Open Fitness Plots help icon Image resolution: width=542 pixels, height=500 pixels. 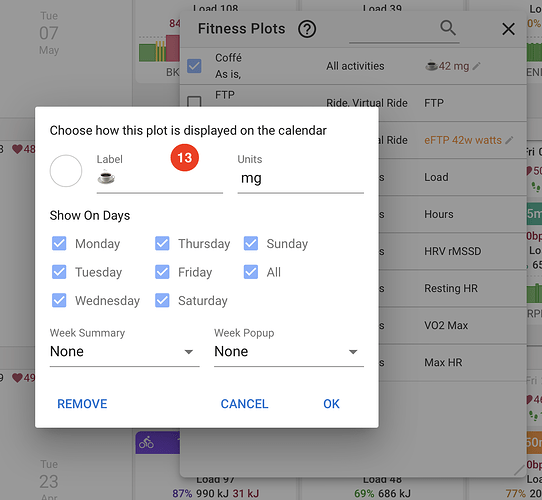click(x=307, y=29)
